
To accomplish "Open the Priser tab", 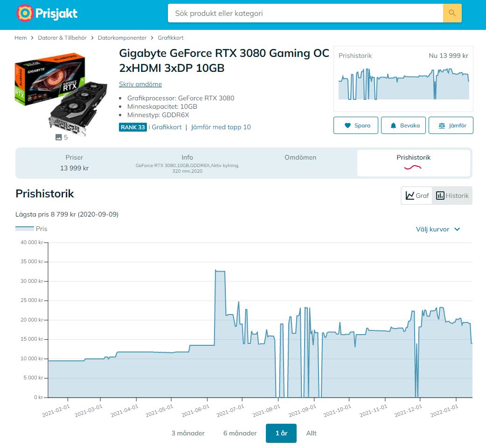I will [x=74, y=163].
